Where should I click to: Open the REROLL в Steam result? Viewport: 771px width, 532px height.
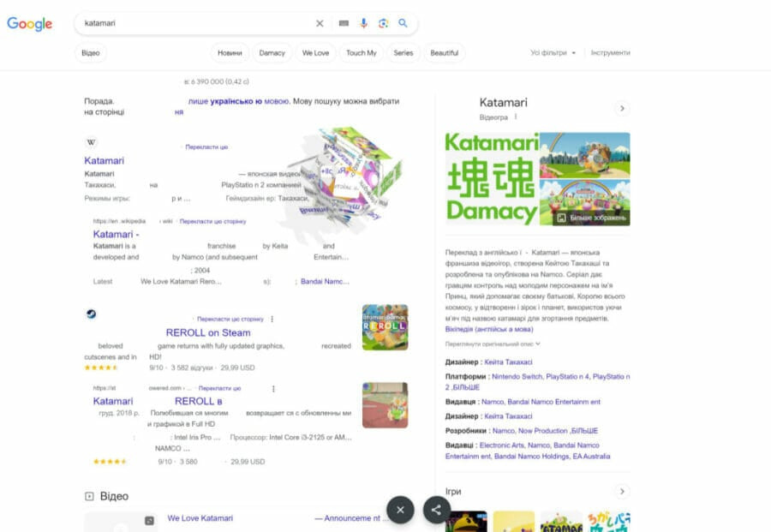pos(198,401)
